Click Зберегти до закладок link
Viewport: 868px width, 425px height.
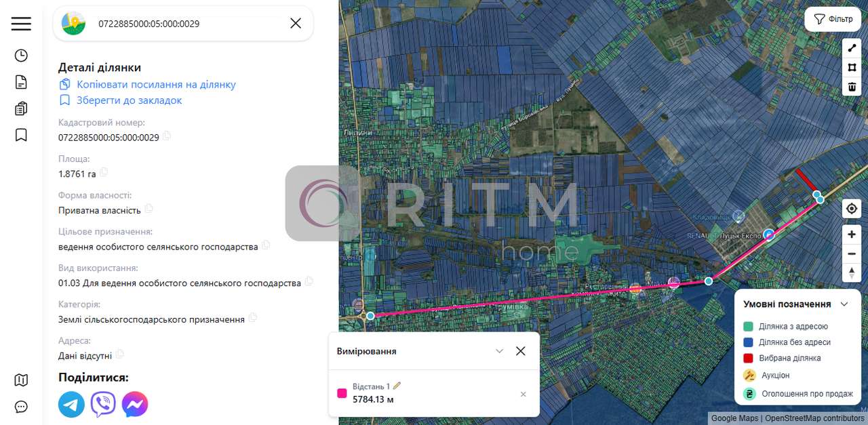pos(129,100)
